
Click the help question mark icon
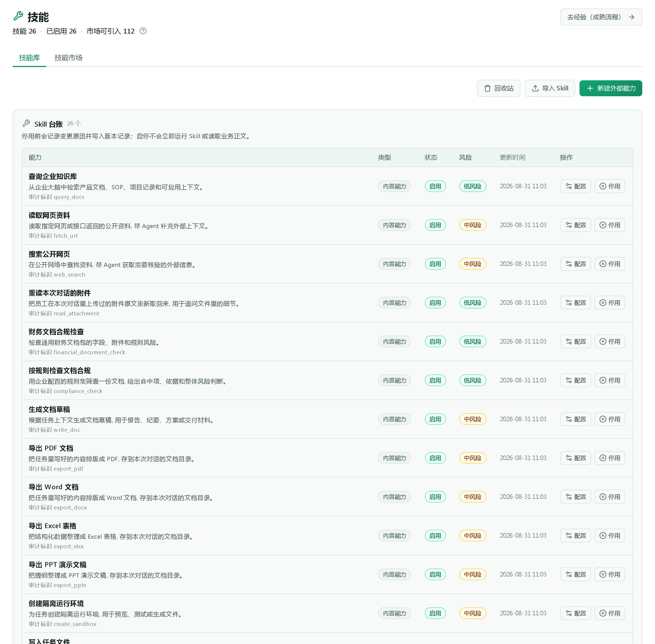(143, 31)
